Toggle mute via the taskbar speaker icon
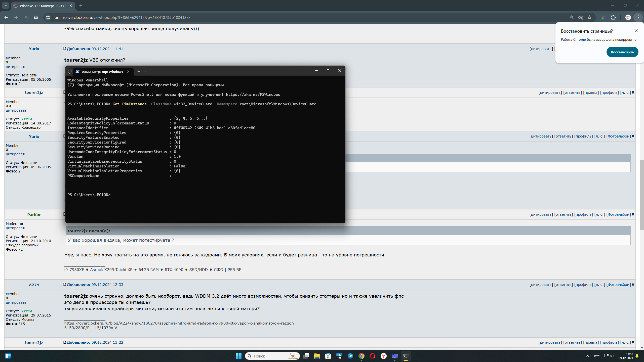Viewport: 644px width, 362px height. (613, 356)
